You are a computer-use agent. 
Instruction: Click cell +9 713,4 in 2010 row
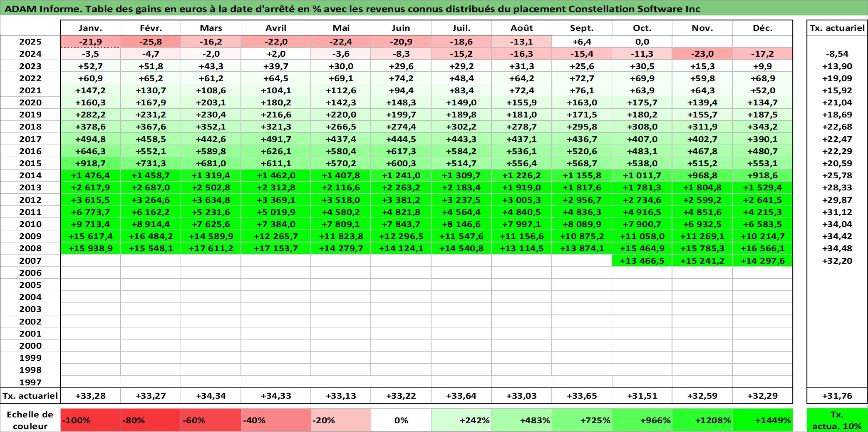click(91, 224)
